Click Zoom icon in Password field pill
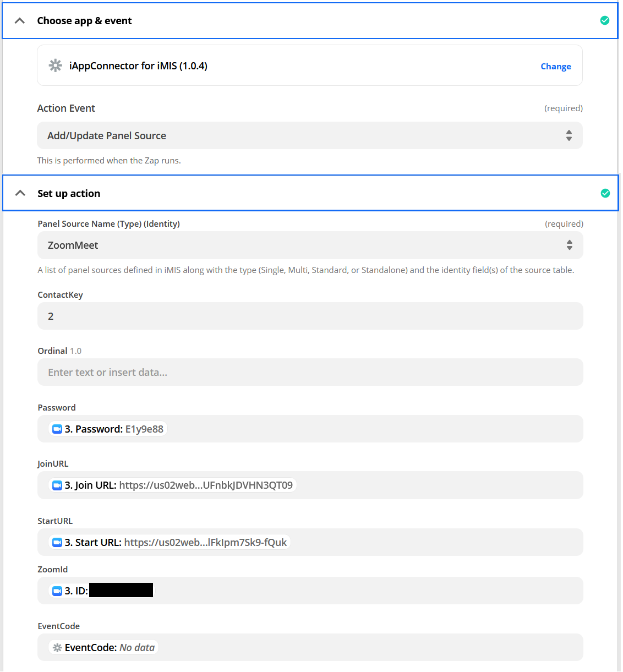The width and height of the screenshot is (623, 672). click(x=57, y=429)
